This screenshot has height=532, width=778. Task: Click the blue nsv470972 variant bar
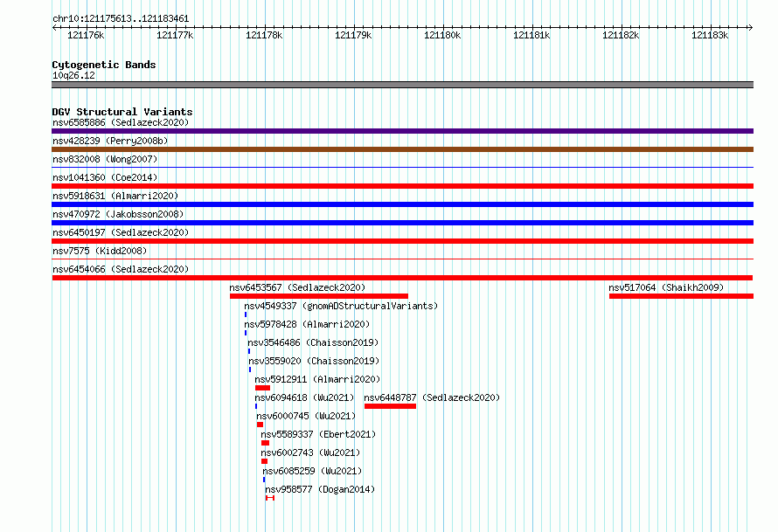point(402,223)
